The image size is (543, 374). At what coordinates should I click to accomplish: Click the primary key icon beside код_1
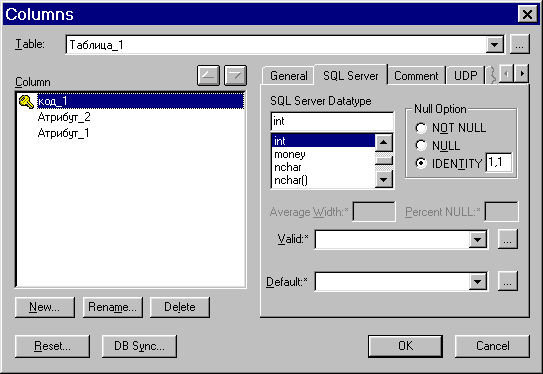pyautogui.click(x=26, y=101)
